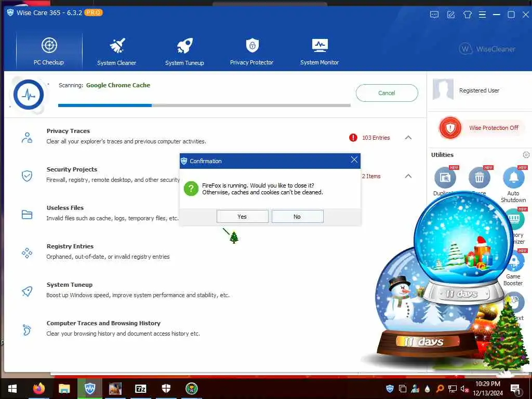Open the Utilities settings gear

(526, 155)
